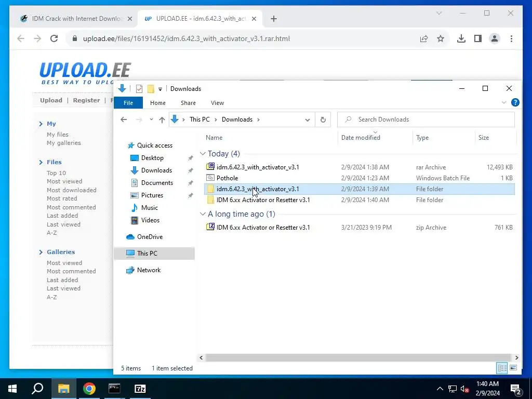The image size is (532, 399).
Task: Open Most downloaded files link
Action: [x=72, y=190]
